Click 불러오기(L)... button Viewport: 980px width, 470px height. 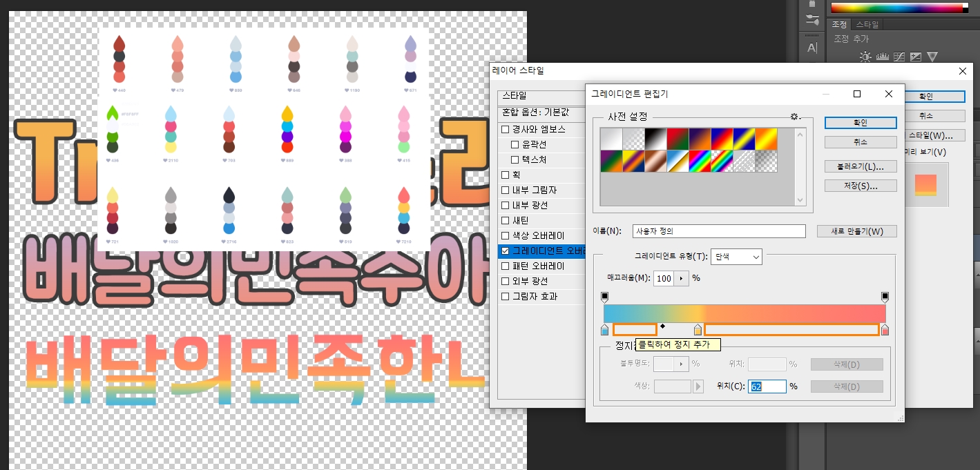click(x=861, y=166)
